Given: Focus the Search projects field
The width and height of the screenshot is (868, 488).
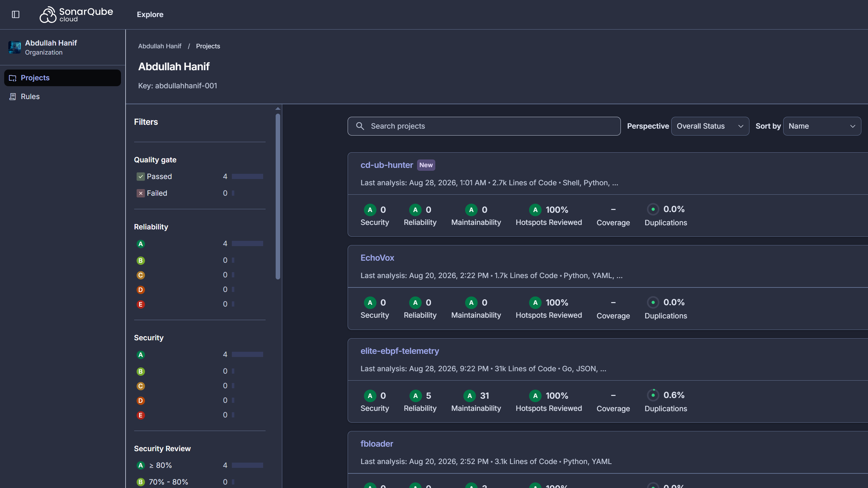Looking at the screenshot, I should pyautogui.click(x=484, y=126).
